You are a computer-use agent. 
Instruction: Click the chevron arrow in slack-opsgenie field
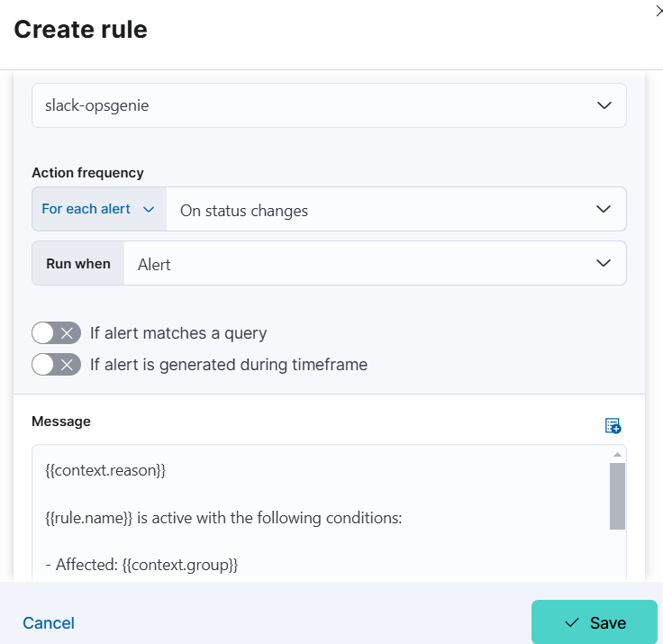coord(604,105)
